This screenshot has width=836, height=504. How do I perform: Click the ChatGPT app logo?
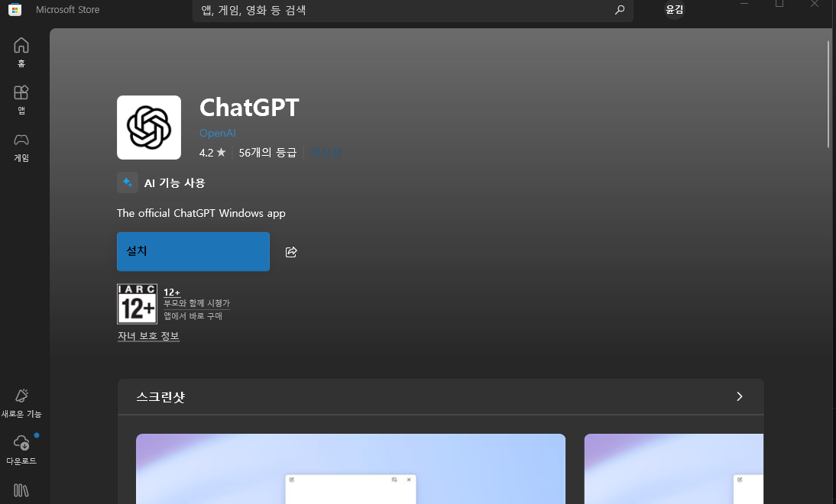[149, 128]
